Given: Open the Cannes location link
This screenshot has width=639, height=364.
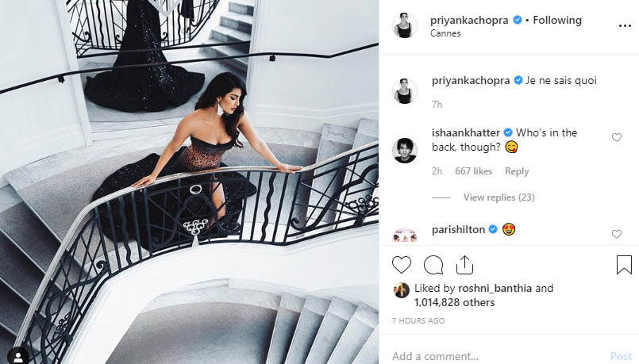Looking at the screenshot, I should (x=445, y=33).
